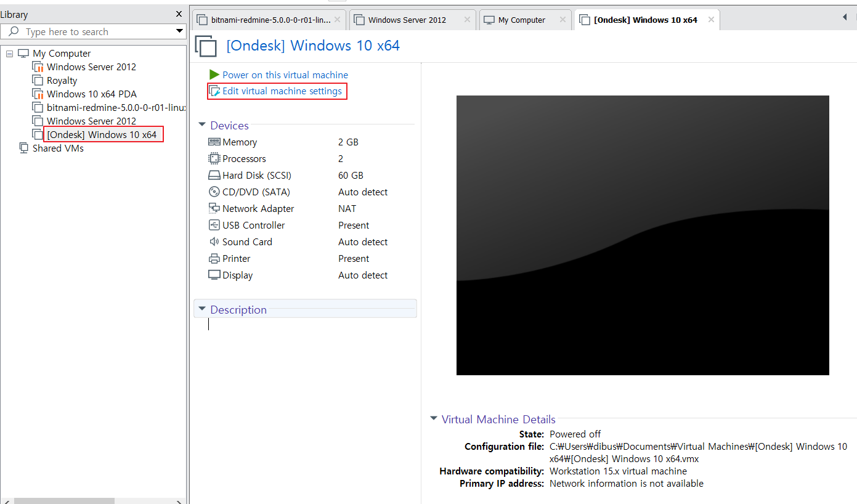Select bitnami-redmine VM in the library tree
The image size is (857, 504).
(x=116, y=107)
